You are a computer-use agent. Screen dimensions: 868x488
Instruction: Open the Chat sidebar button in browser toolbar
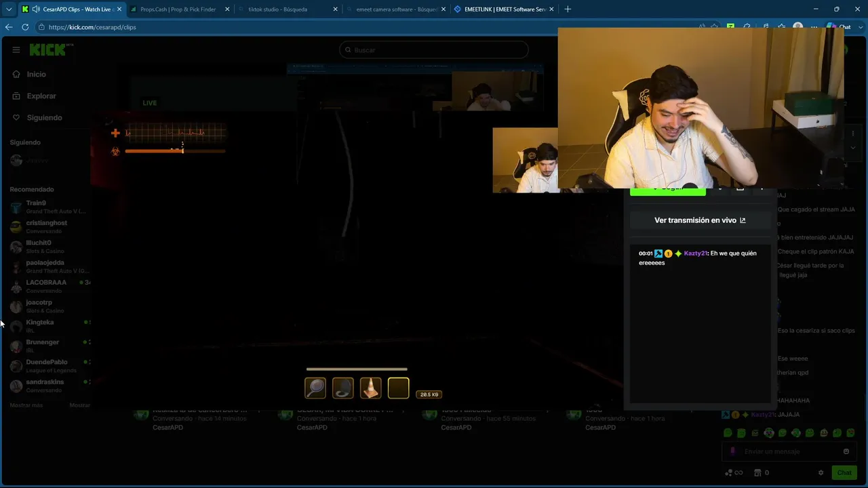point(840,27)
